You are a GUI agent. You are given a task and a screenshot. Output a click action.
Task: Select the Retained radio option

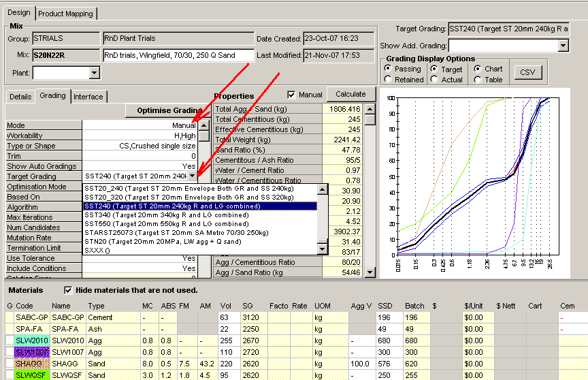pyautogui.click(x=388, y=80)
